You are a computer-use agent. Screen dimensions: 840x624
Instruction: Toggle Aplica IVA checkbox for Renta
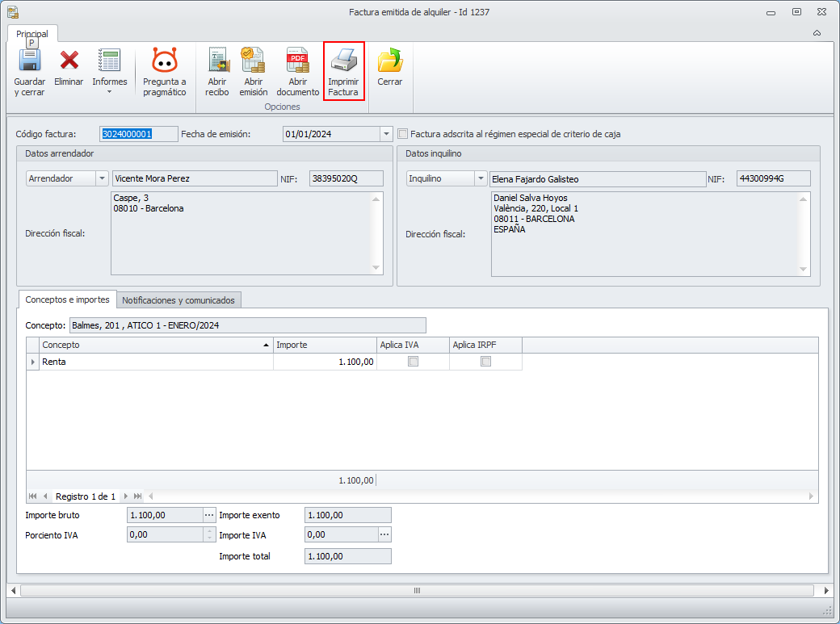pos(414,362)
